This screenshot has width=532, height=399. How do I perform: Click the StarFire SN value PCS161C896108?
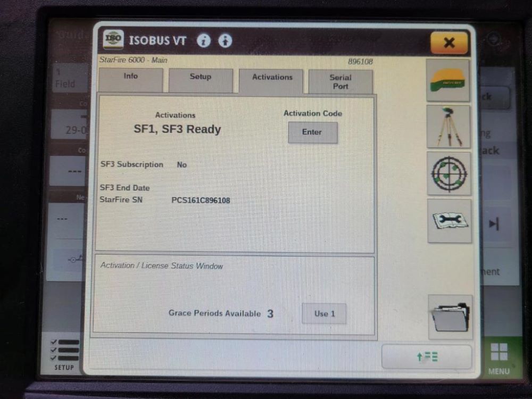201,200
